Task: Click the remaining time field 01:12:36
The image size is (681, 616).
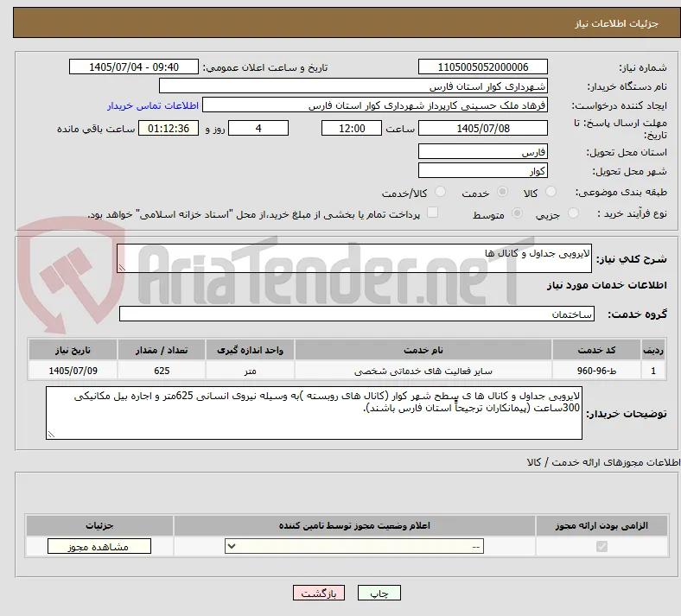Action: pyautogui.click(x=169, y=128)
